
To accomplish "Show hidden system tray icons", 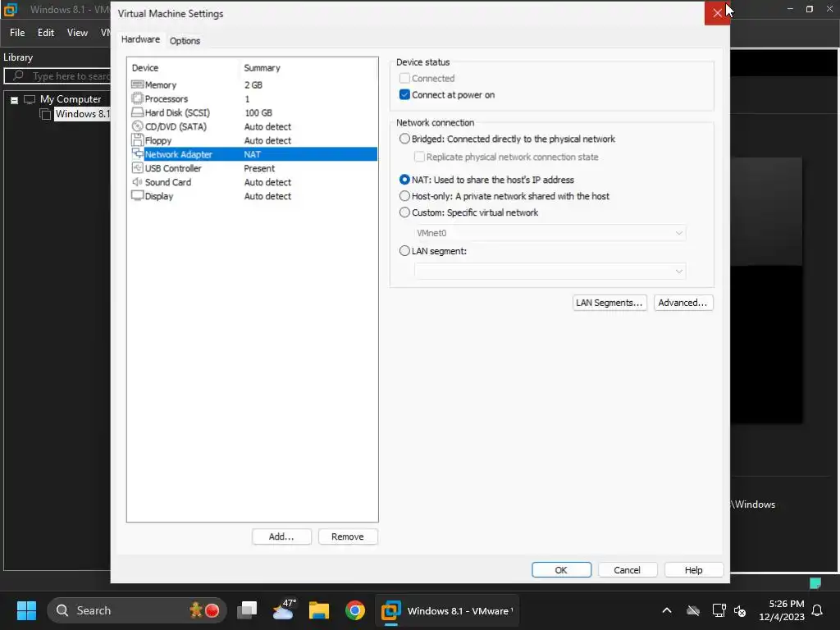I will [667, 610].
